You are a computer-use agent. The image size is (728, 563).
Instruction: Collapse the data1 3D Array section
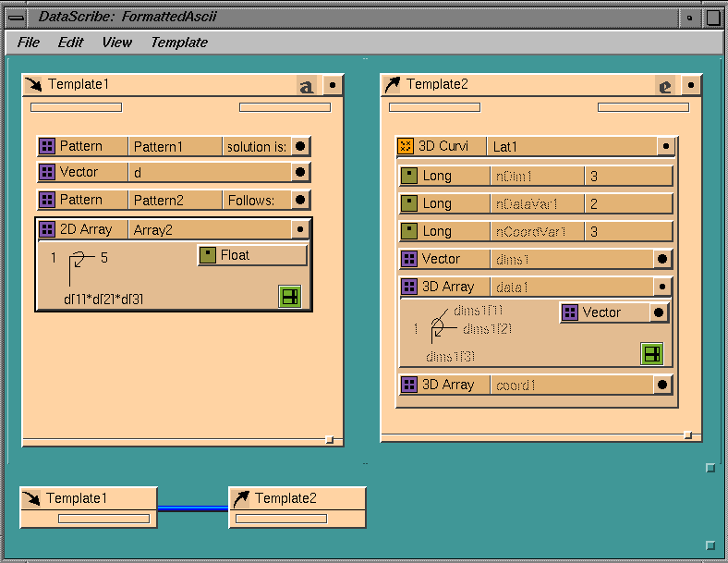(662, 287)
